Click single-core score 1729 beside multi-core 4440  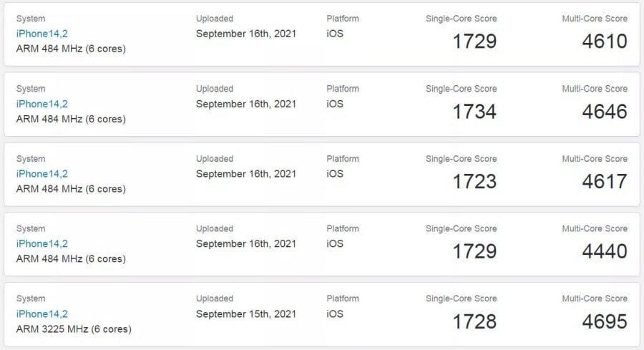[x=474, y=252]
